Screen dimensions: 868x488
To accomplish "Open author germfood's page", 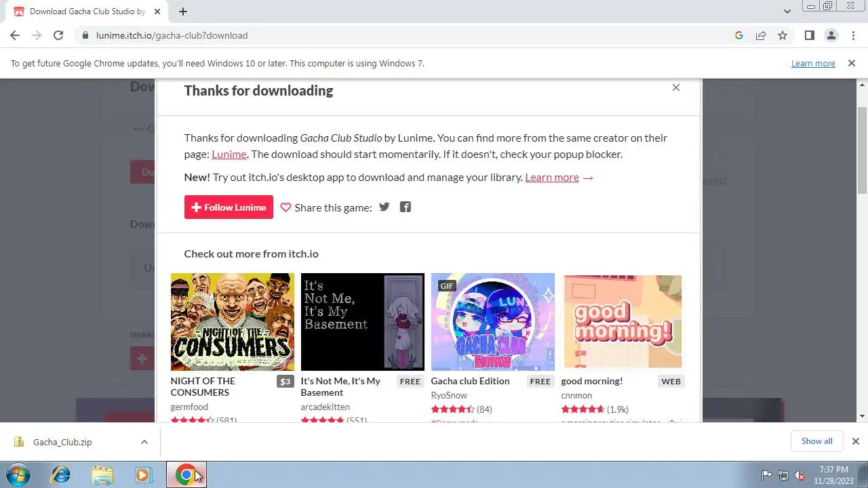I will tap(189, 407).
